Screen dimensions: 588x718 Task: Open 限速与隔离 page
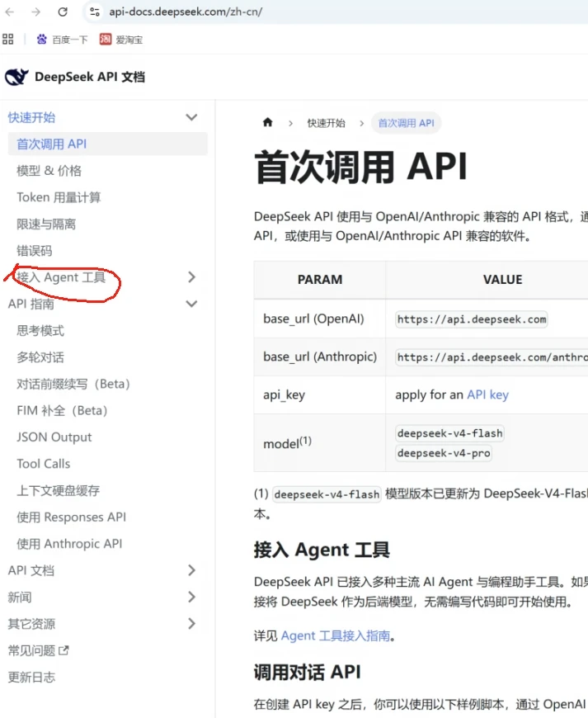click(x=46, y=224)
